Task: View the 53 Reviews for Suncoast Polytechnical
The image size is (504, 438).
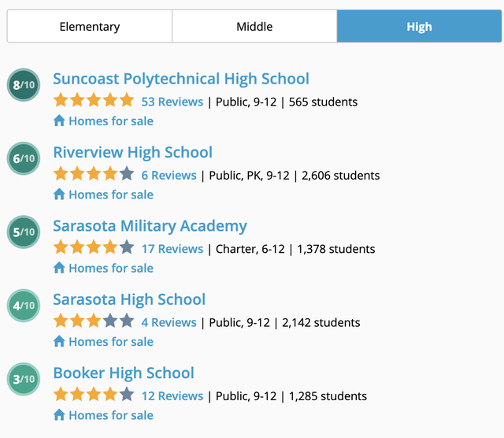Action: (172, 102)
